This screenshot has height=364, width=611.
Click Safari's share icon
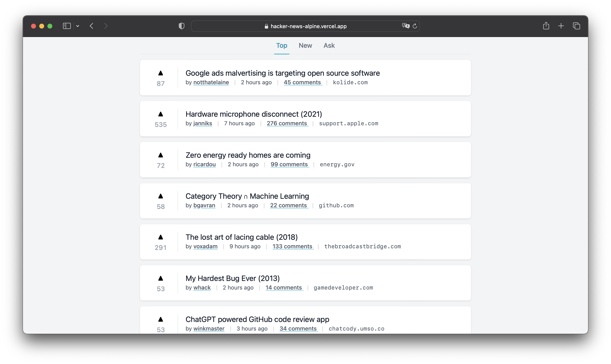tap(546, 26)
